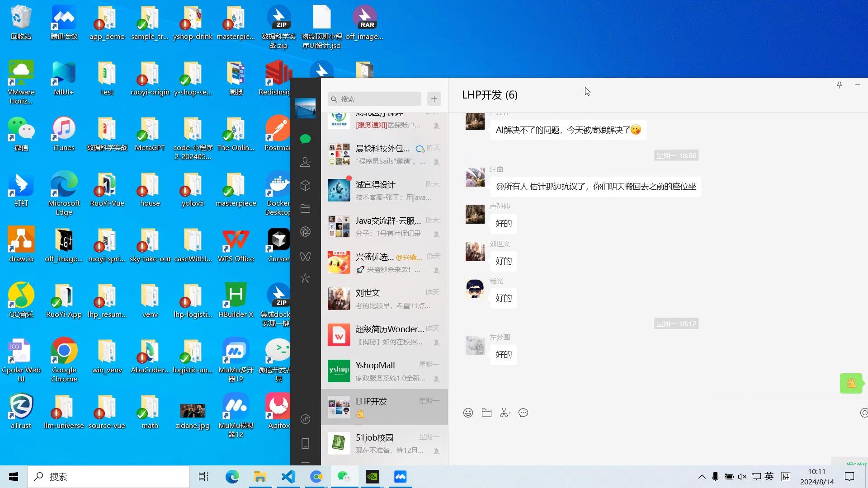Select the LHP开发 chat in list
This screenshot has height=488, width=868.
[x=384, y=407]
